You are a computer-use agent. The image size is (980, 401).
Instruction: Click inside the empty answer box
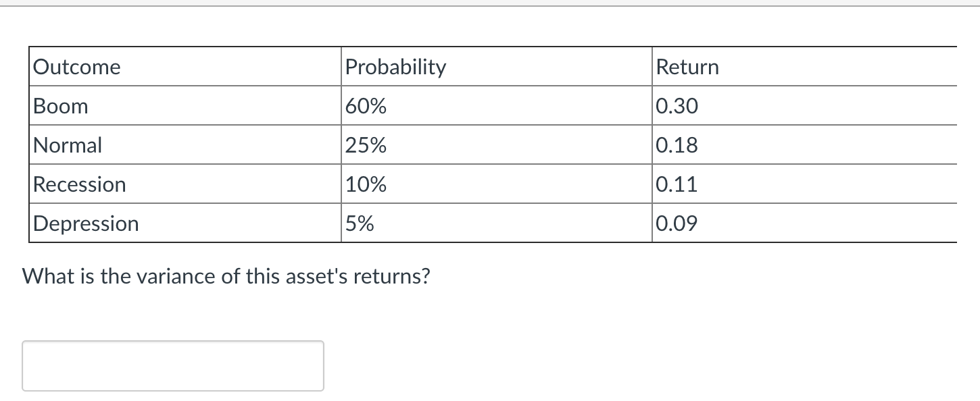[172, 366]
